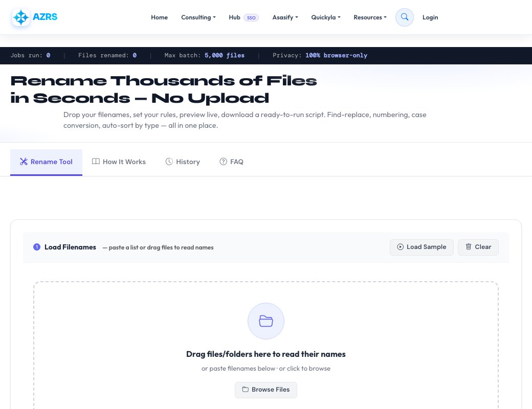Open the Login link
Image resolution: width=532 pixels, height=409 pixels.
click(x=430, y=17)
